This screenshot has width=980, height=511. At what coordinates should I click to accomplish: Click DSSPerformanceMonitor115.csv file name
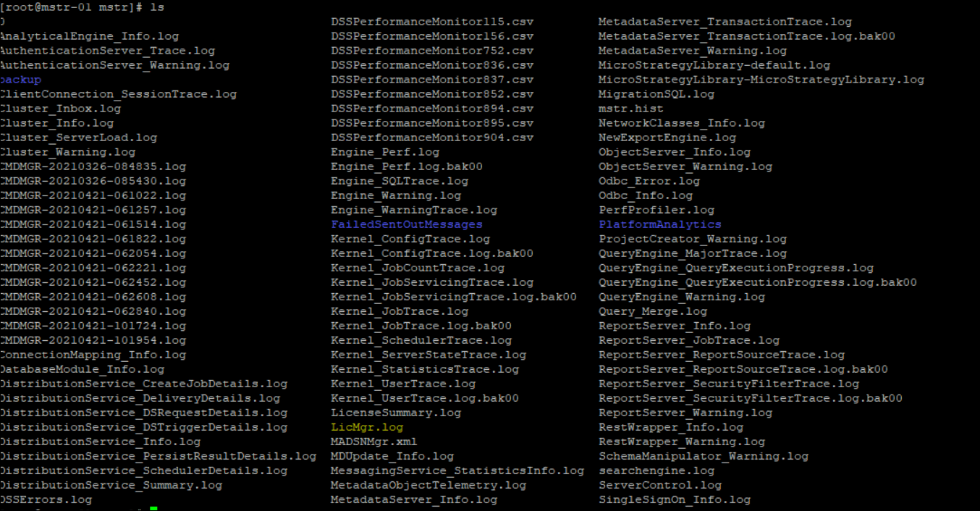tap(432, 22)
